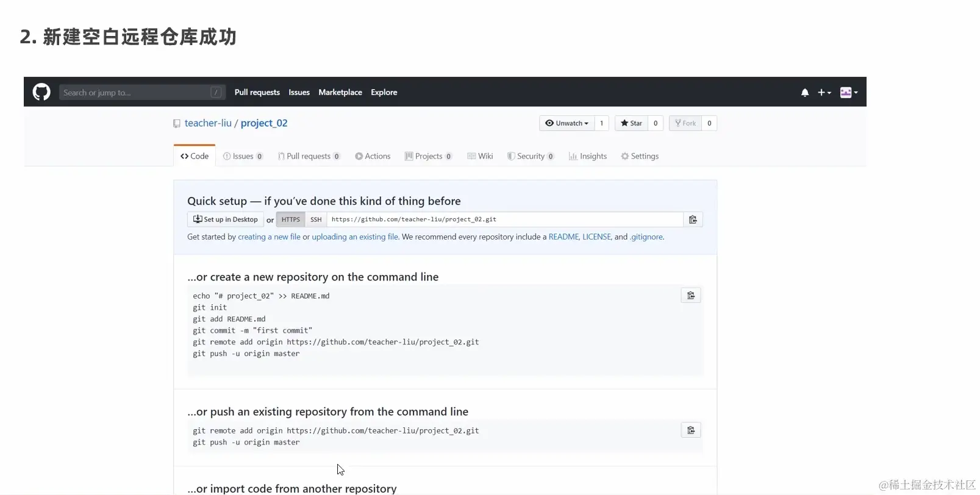Go to Pull requests in the top navigation
This screenshot has height=495, width=980.
(x=257, y=92)
